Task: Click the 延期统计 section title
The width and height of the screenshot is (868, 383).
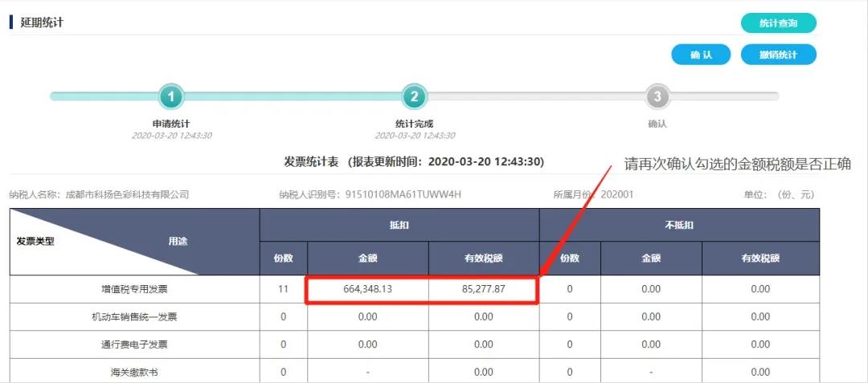Action: pos(42,22)
